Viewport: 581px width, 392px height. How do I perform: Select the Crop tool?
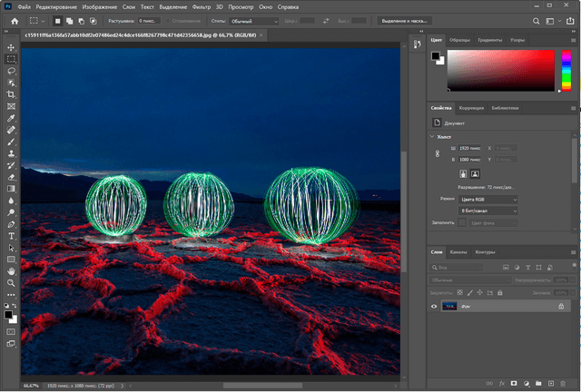[11, 94]
